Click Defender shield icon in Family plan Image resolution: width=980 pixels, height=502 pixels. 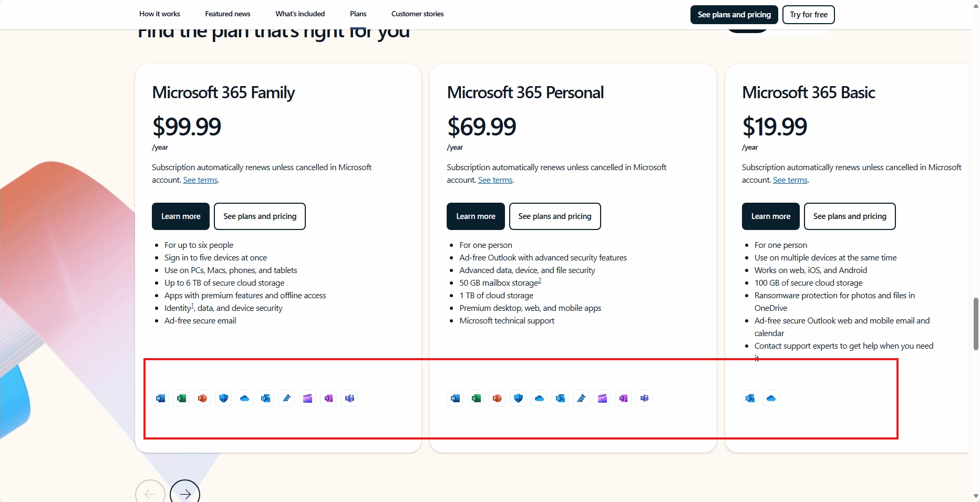pyautogui.click(x=223, y=398)
